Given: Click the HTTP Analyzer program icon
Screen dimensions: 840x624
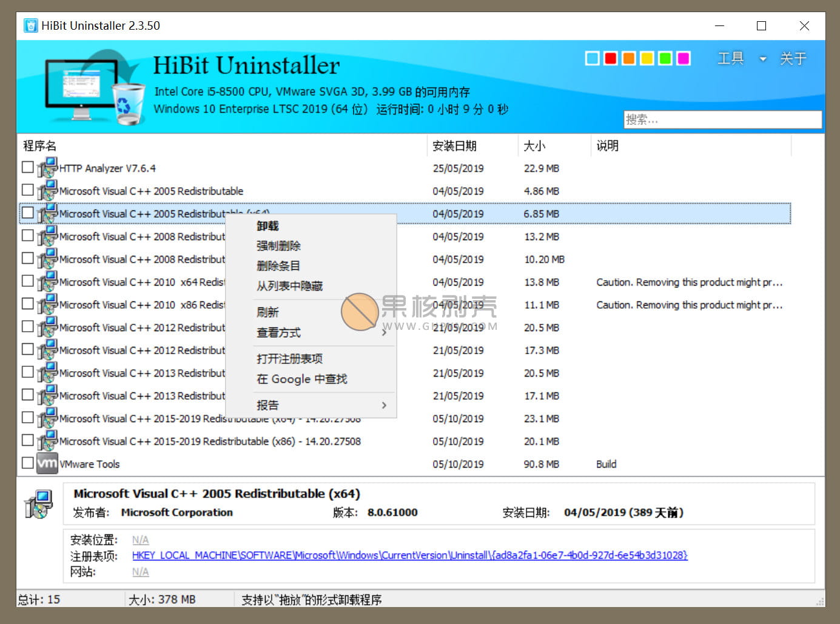Looking at the screenshot, I should tap(47, 168).
